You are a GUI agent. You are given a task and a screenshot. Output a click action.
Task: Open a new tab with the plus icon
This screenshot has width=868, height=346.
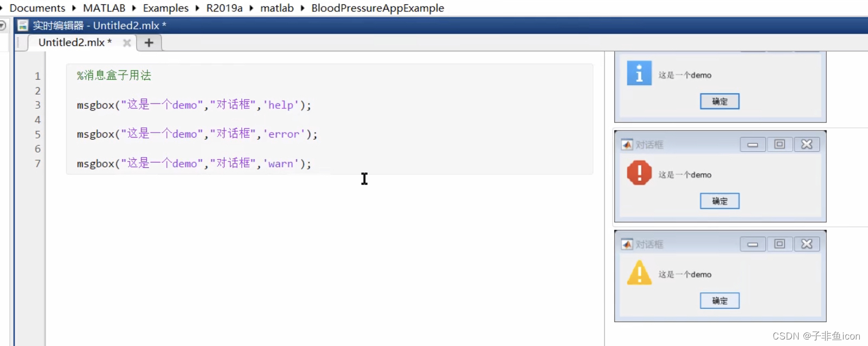[149, 42]
